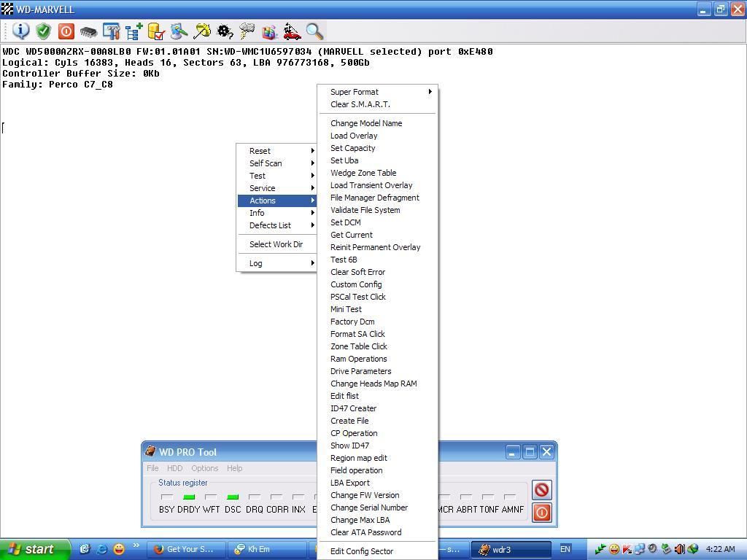Open Help menu in WD PRO Tool
Viewport: 747px width, 560px height.
coord(234,468)
